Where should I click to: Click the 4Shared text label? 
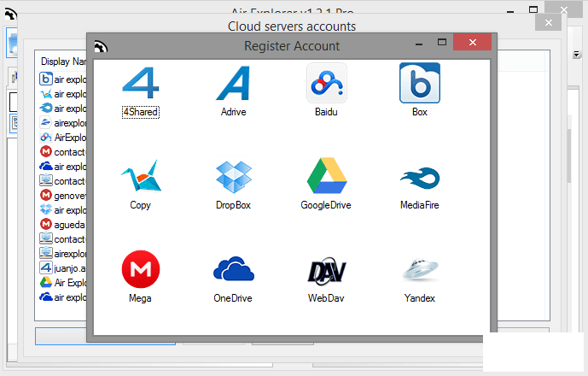[141, 112]
